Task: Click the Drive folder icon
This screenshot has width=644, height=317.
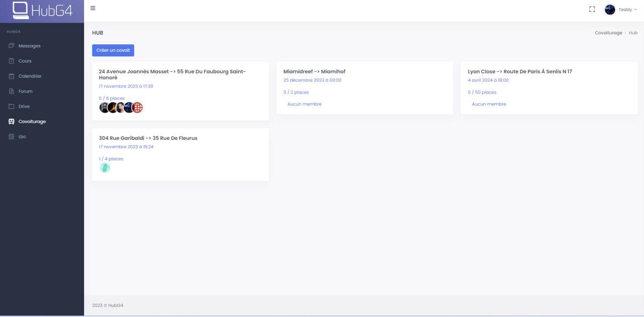Action: tap(12, 106)
